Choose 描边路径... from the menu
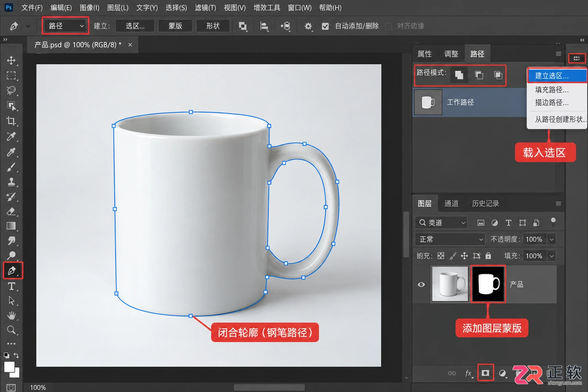588x392 pixels. [x=557, y=102]
